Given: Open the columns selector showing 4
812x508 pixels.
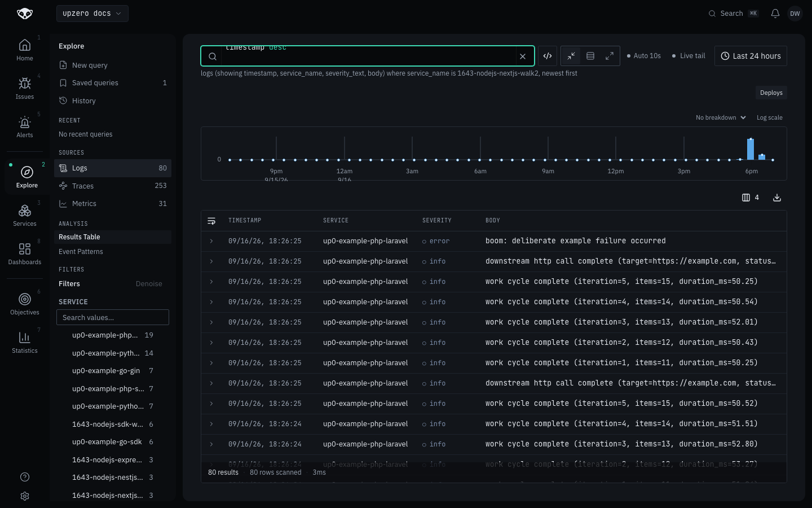Looking at the screenshot, I should tap(751, 198).
